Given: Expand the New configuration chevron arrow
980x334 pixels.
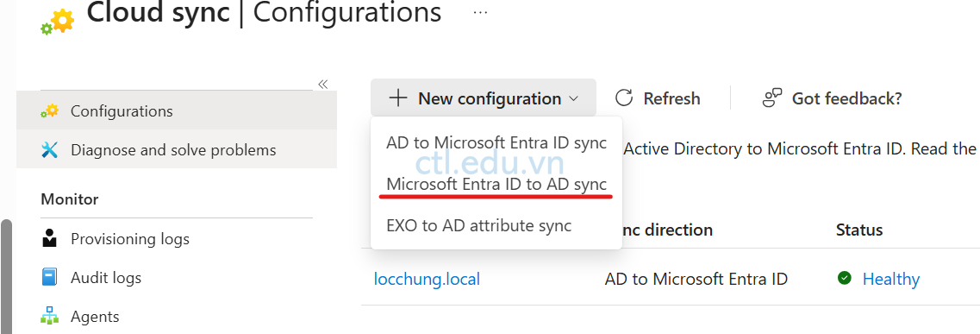Looking at the screenshot, I should (574, 99).
